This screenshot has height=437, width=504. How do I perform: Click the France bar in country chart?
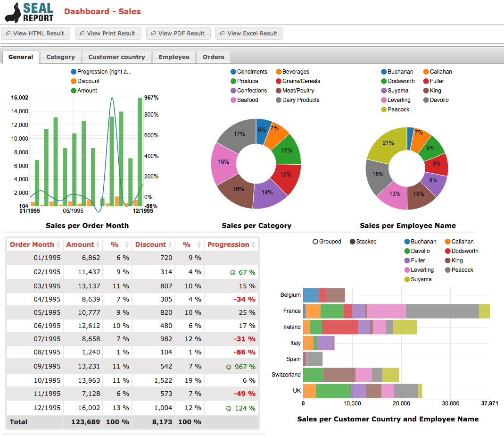pos(397,311)
